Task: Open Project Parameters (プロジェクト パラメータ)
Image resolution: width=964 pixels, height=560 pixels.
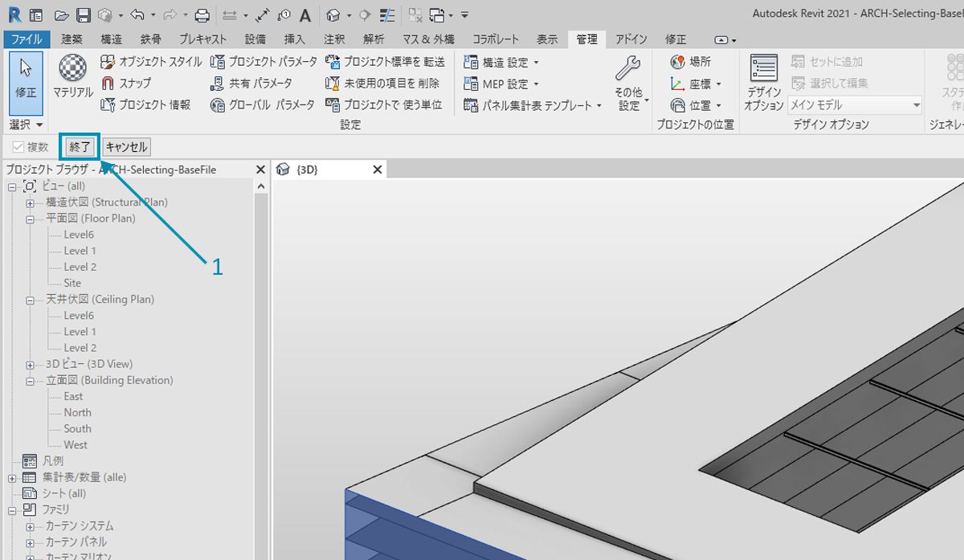Action: pyautogui.click(x=263, y=62)
